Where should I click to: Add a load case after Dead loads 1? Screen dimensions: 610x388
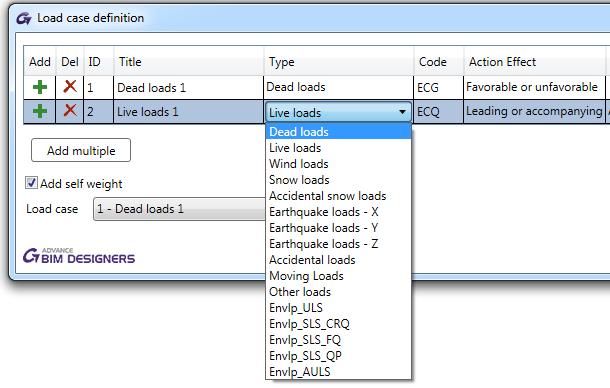coord(40,87)
